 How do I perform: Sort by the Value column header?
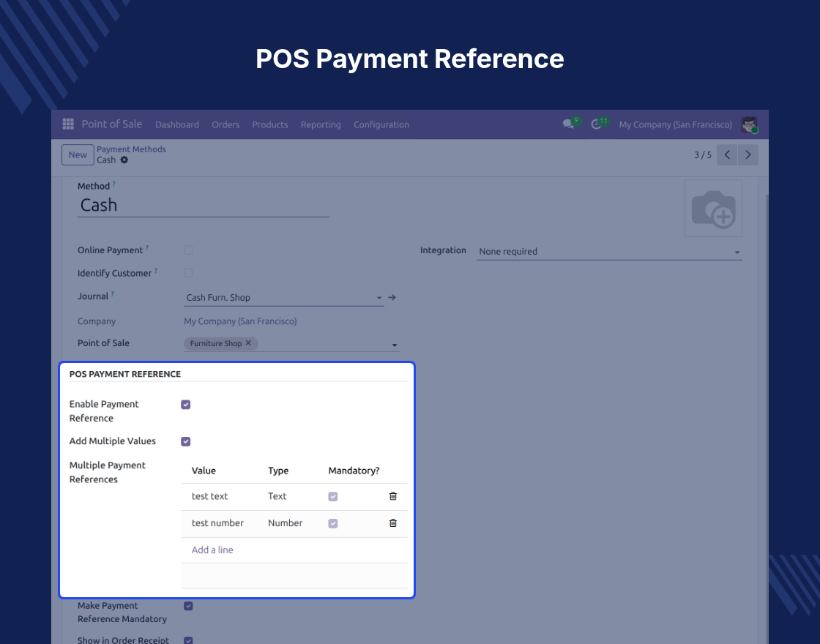click(204, 471)
